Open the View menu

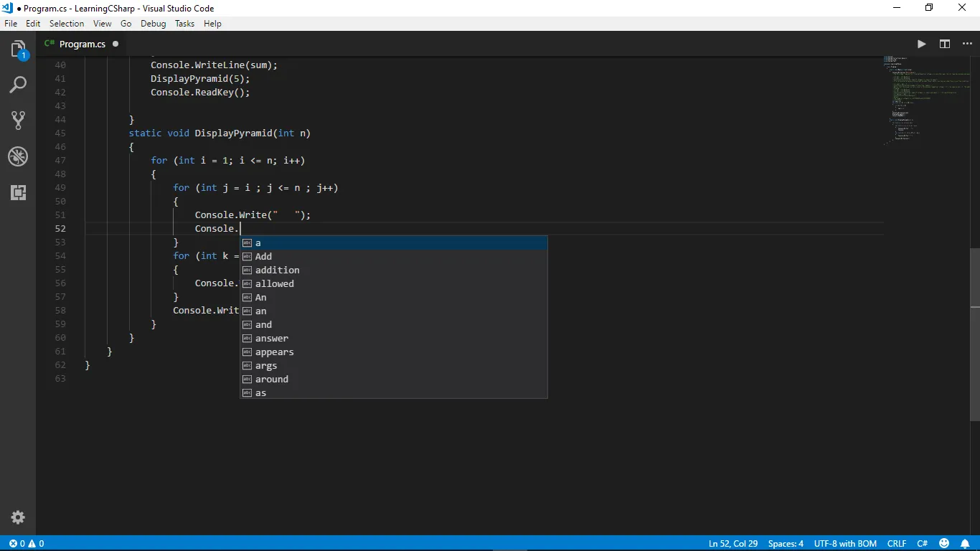coord(103,24)
